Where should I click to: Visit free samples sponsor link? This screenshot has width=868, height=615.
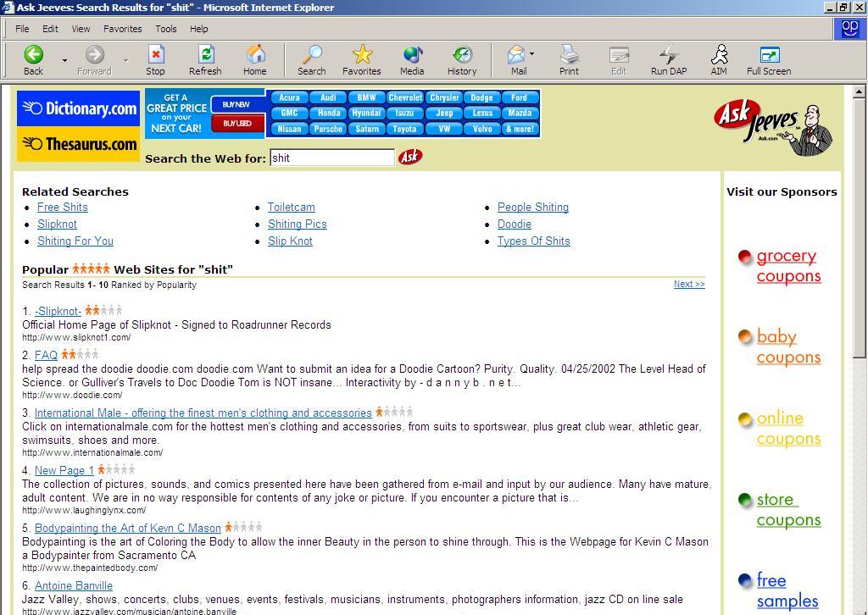787,590
